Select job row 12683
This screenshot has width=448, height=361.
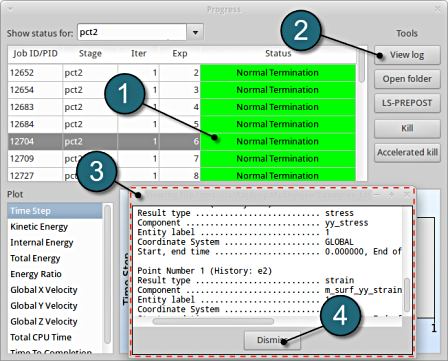coord(182,107)
